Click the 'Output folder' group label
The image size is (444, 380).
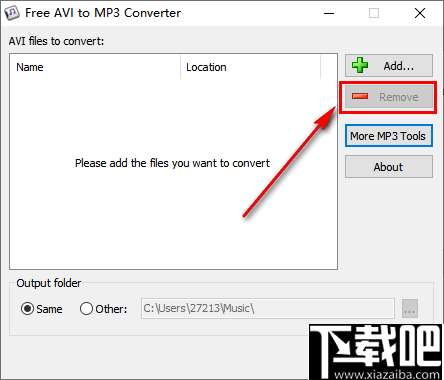pos(49,283)
